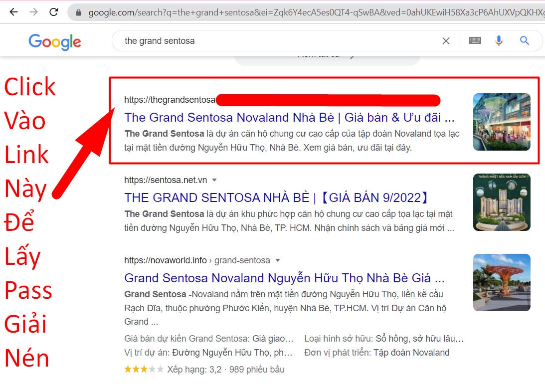Expand the dropdown arrow beside sentosa.net.vn
This screenshot has height=392, width=545.
[x=214, y=180]
